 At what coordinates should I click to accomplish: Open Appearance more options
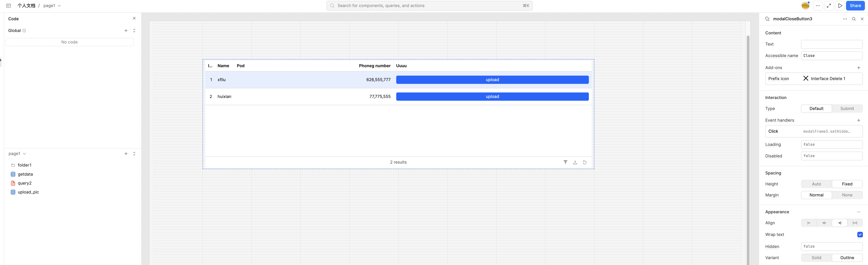859,212
